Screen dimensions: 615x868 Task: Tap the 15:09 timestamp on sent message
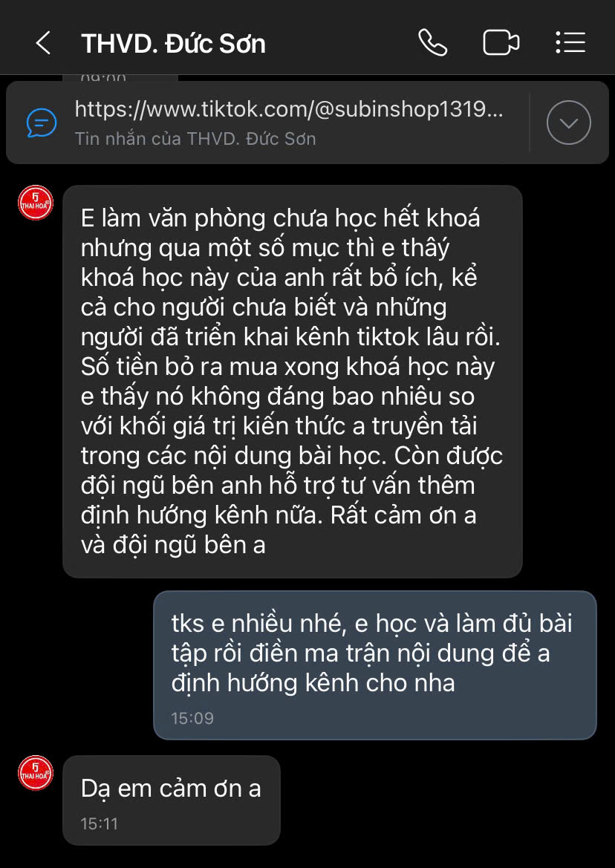click(x=192, y=719)
